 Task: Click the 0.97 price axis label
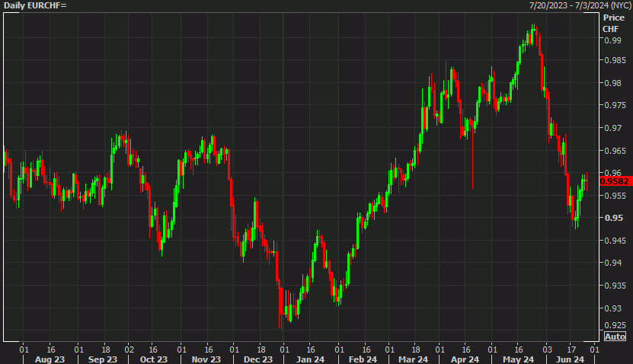click(x=613, y=128)
